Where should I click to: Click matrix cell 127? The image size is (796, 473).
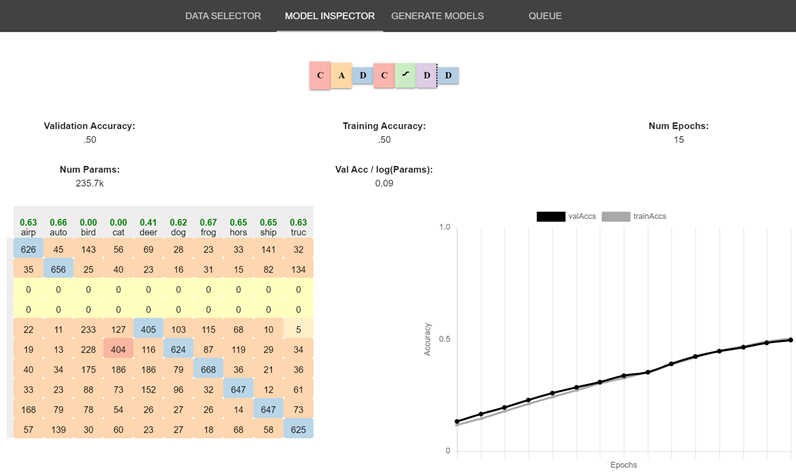click(118, 329)
